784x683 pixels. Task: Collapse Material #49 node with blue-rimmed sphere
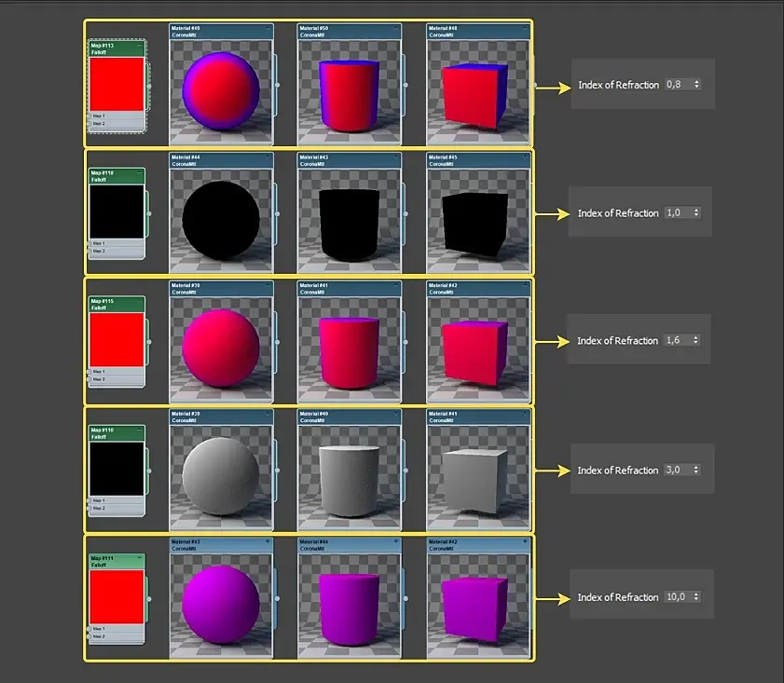coord(268,29)
